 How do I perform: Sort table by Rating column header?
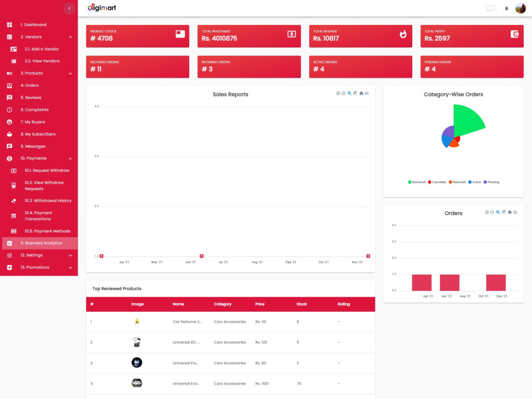(x=344, y=304)
